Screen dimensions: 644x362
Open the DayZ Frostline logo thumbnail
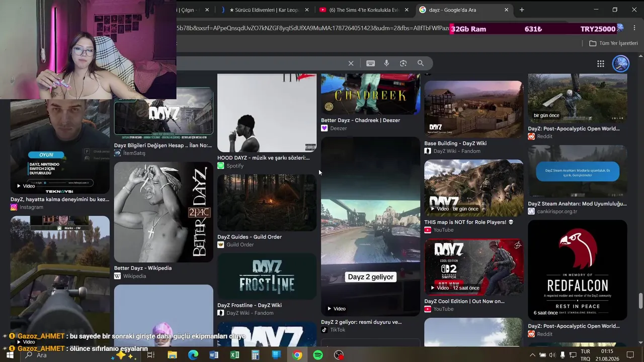(267, 276)
